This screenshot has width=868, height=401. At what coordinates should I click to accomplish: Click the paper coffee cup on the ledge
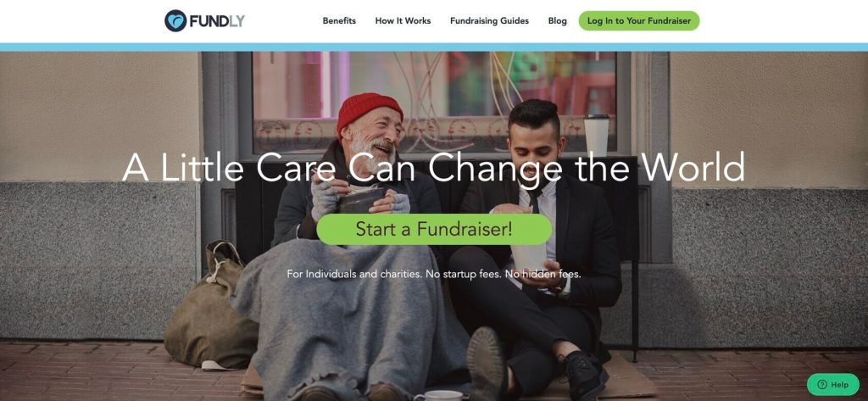596,135
